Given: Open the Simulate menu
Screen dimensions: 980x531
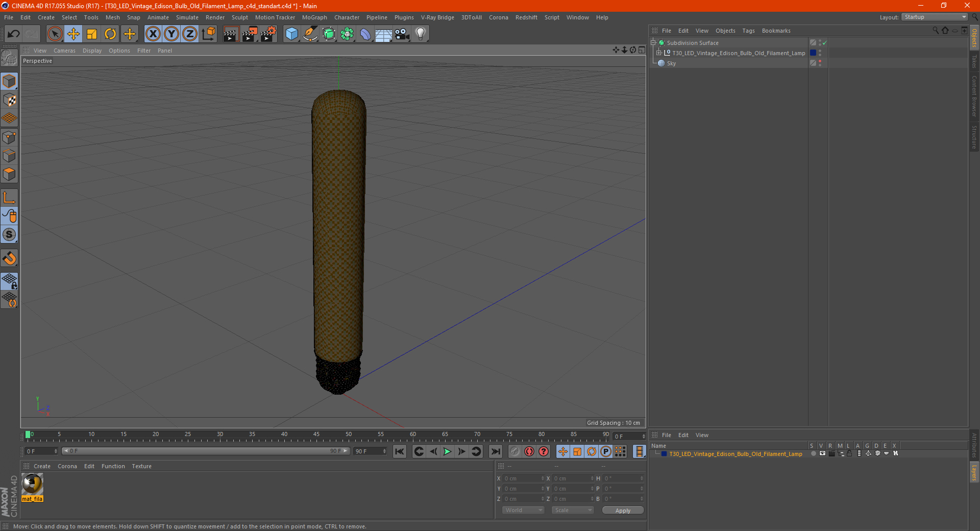Looking at the screenshot, I should point(187,17).
